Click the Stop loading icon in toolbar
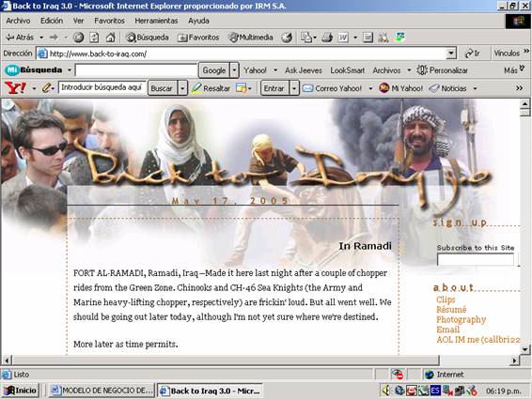This screenshot has height=399, width=532. pos(79,38)
